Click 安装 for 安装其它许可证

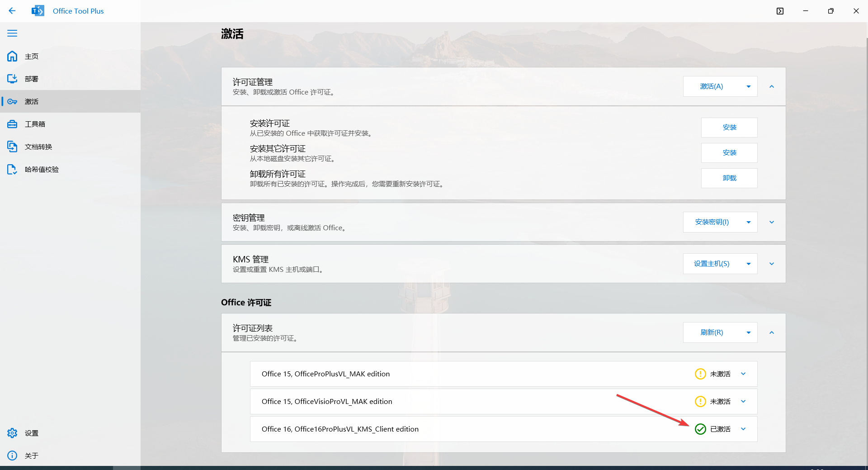pyautogui.click(x=729, y=153)
